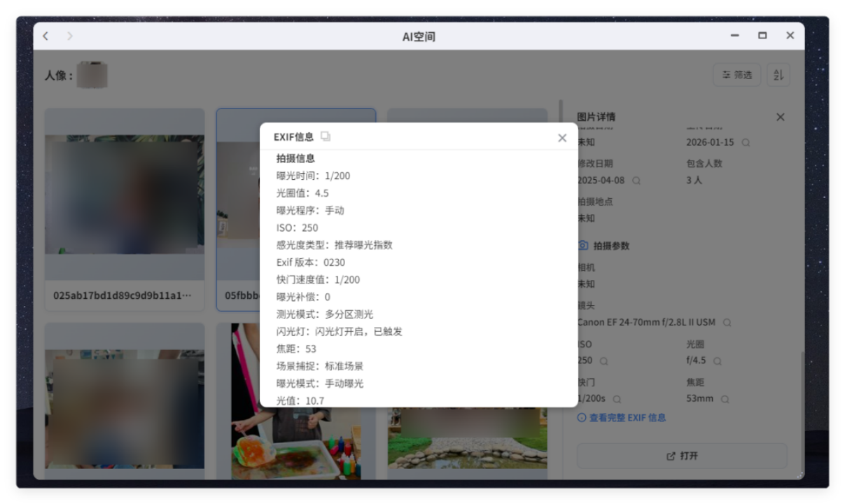
Task: Click the forward navigation arrow
Action: tap(69, 36)
